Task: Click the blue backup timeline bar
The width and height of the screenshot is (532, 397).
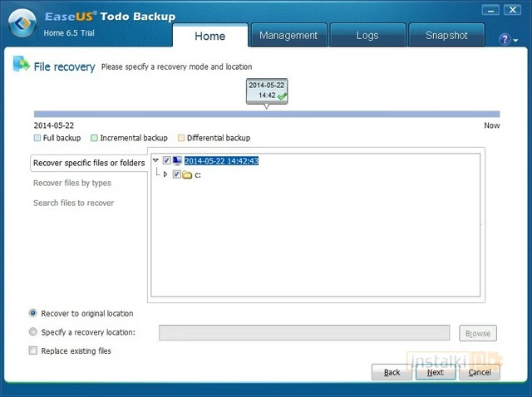Action: [267, 115]
